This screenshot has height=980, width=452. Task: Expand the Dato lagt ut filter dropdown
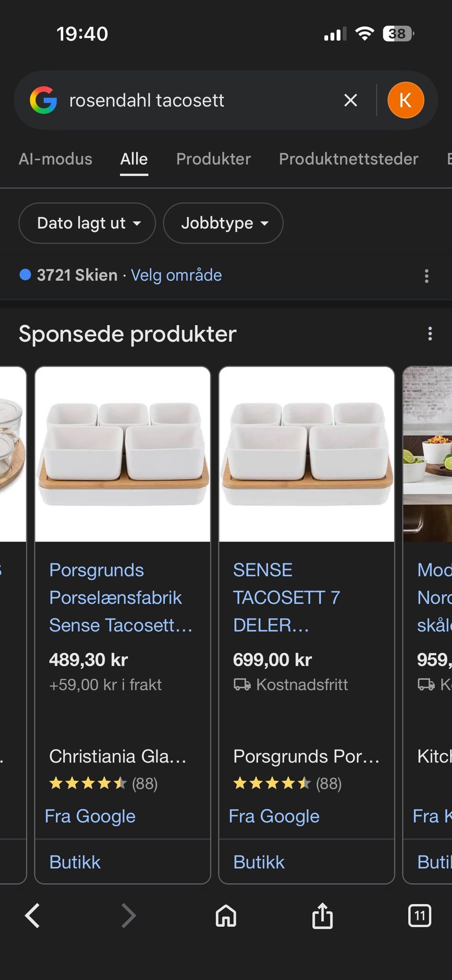tap(87, 223)
